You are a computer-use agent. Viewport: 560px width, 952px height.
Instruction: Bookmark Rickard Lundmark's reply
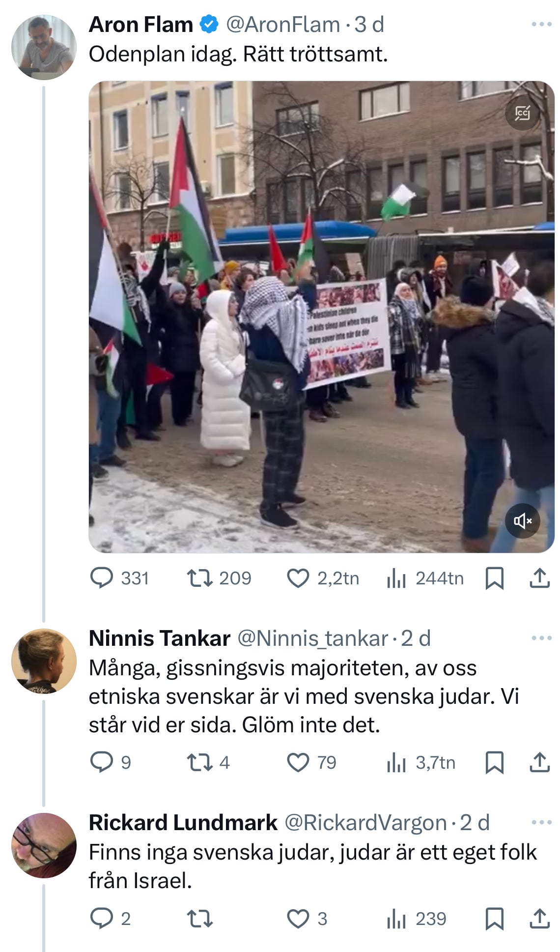pos(494,918)
